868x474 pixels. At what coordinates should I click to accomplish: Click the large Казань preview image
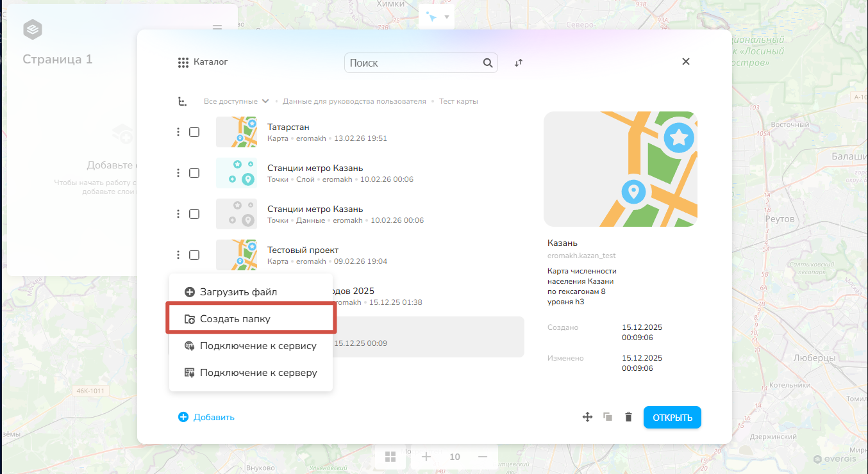[x=621, y=169]
